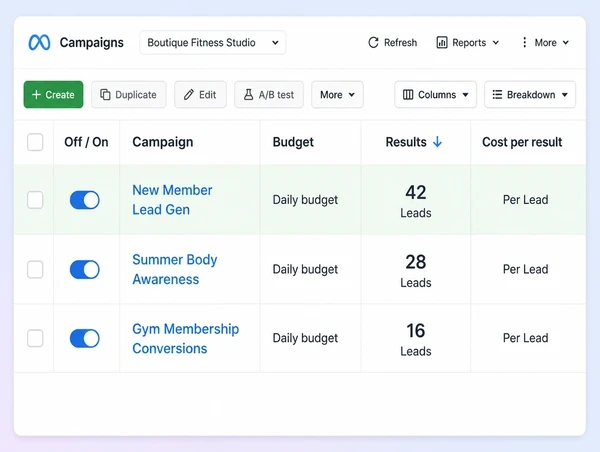
Task: Click the three-dot icon beside More
Action: click(525, 42)
